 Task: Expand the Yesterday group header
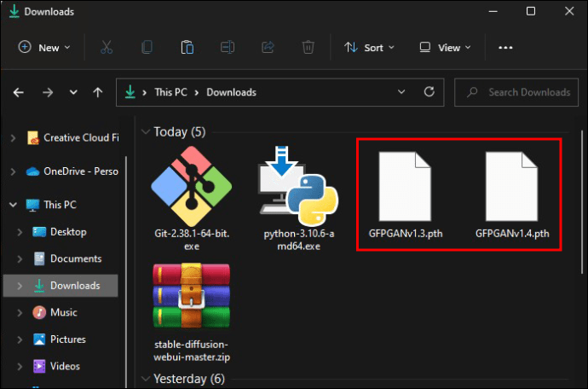pos(146,378)
